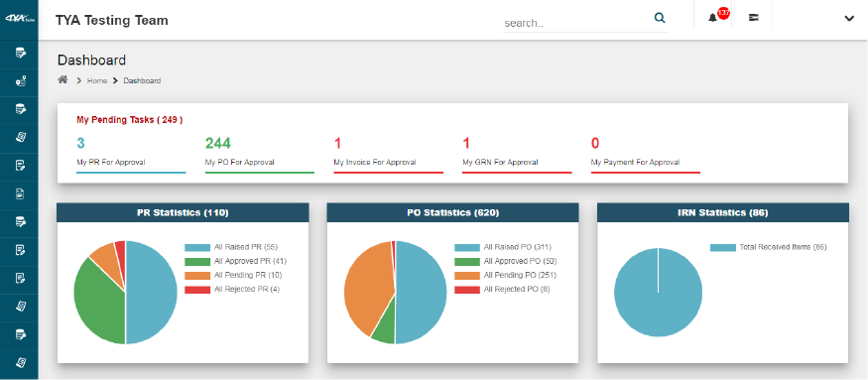Toggle the All Rejected PO legend swatch
The height and width of the screenshot is (380, 868).
pos(467,289)
